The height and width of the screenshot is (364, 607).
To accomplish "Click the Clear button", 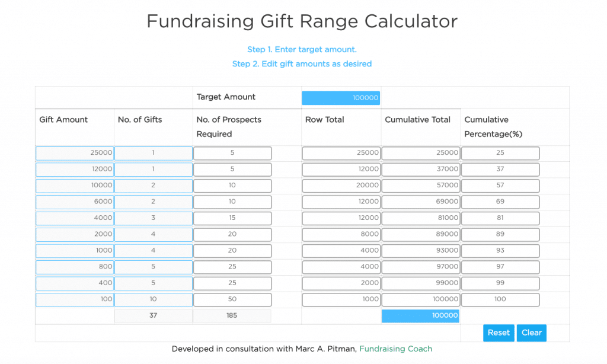I will coord(531,333).
